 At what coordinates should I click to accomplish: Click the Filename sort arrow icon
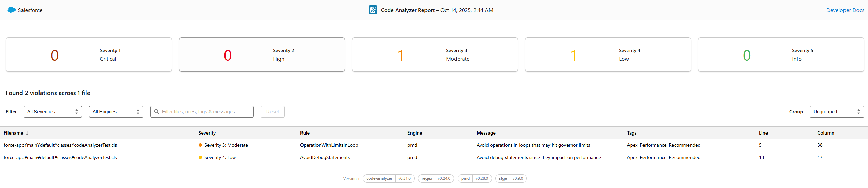click(27, 133)
